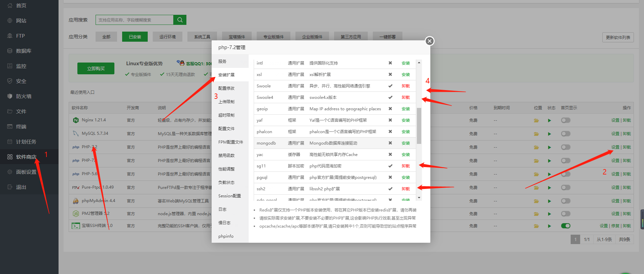Install the yaf extension
The image size is (644, 274).
[406, 120]
